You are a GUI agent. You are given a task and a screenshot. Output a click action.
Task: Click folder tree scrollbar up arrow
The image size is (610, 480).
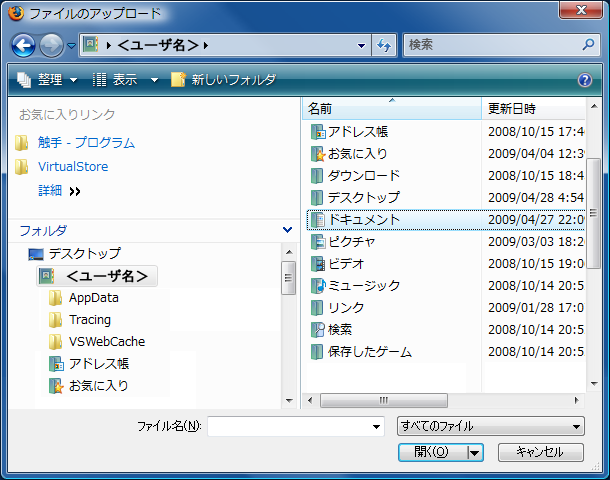[289, 252]
